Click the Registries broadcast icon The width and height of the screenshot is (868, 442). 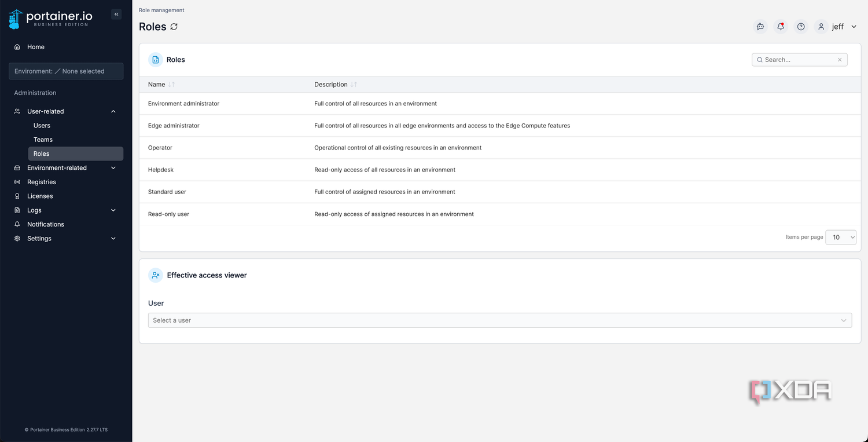point(17,182)
